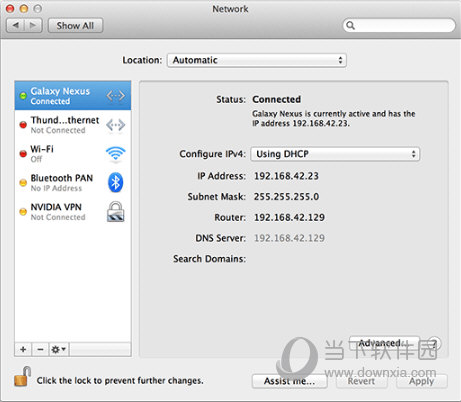Open the Configure IPv4 dropdown

[x=335, y=154]
